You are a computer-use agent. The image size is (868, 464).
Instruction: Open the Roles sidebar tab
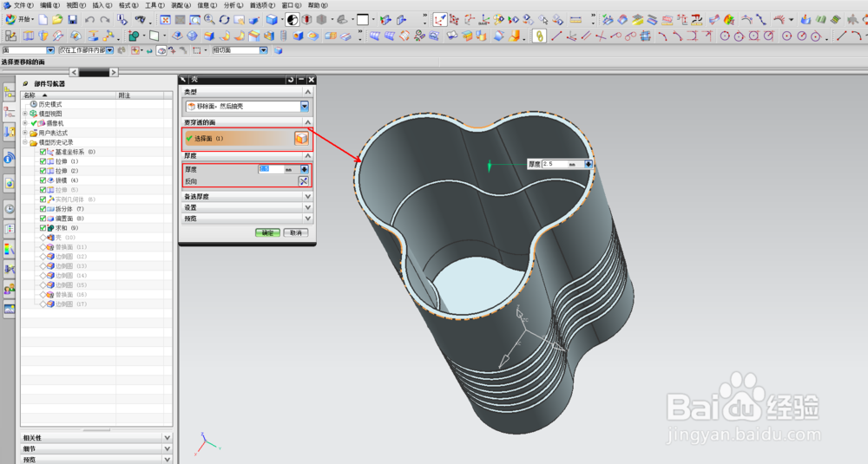tap(9, 289)
